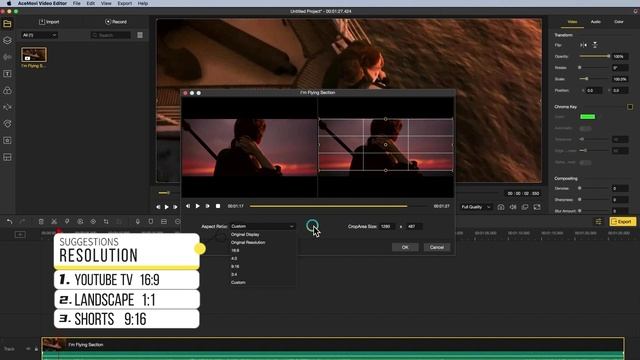Viewport: 640px width, 360px height.
Task: Open the Aspect Ratio dropdown showing Custom
Action: pyautogui.click(x=262, y=226)
